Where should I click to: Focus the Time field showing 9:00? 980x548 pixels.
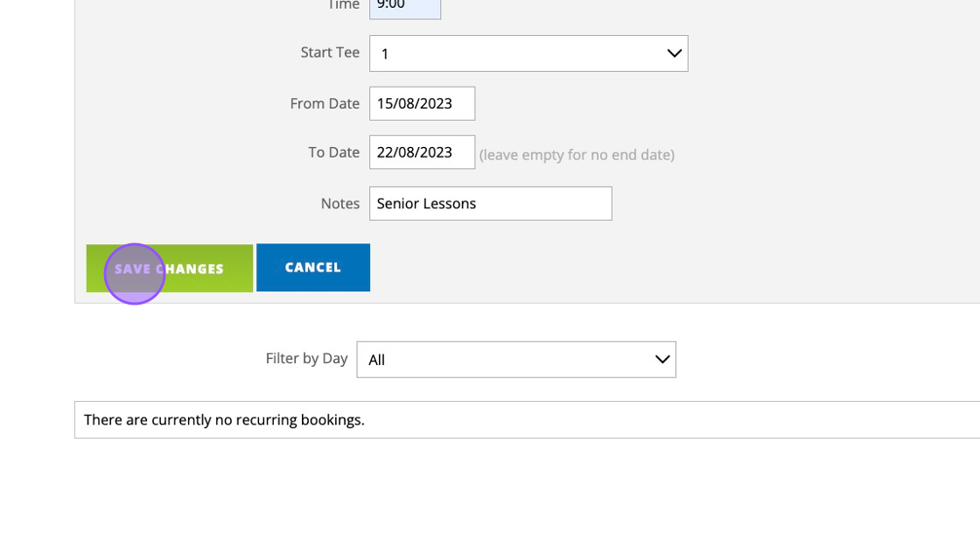(404, 6)
